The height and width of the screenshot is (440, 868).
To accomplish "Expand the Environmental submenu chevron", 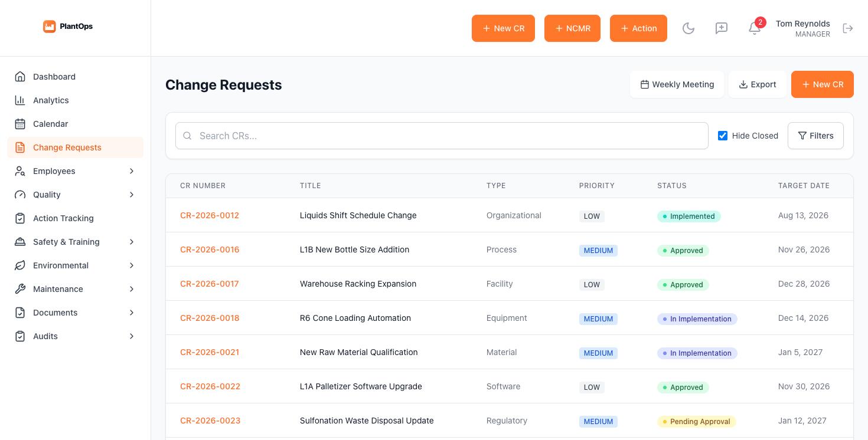I will [x=132, y=265].
